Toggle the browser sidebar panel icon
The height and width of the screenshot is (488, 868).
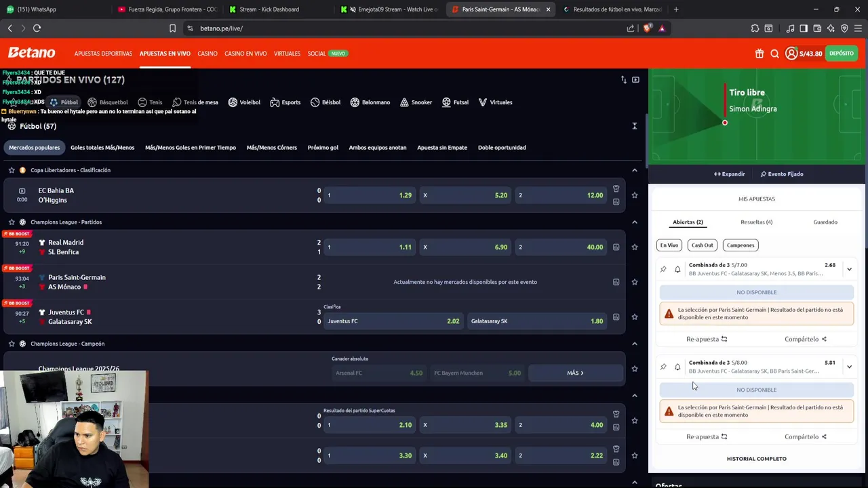click(804, 28)
